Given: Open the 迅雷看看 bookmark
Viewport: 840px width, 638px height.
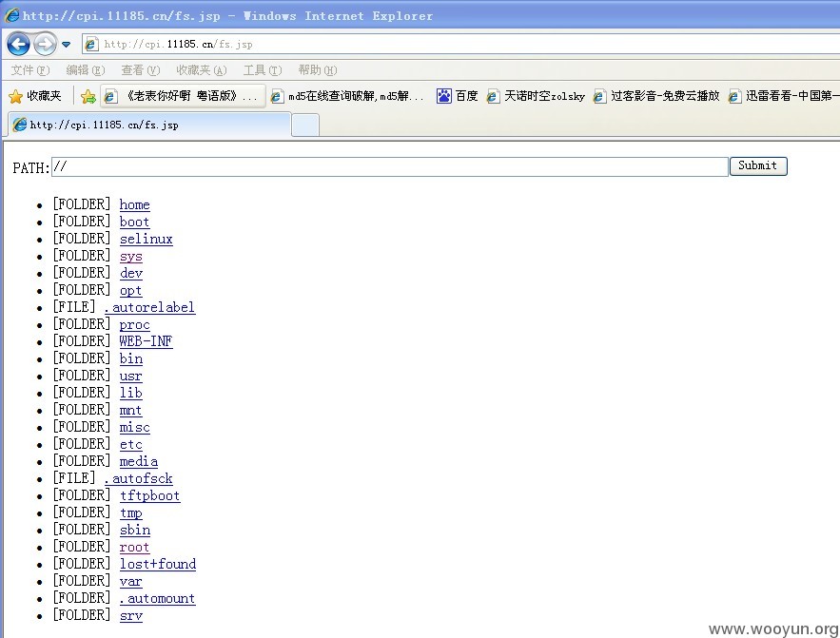Looking at the screenshot, I should [x=783, y=96].
